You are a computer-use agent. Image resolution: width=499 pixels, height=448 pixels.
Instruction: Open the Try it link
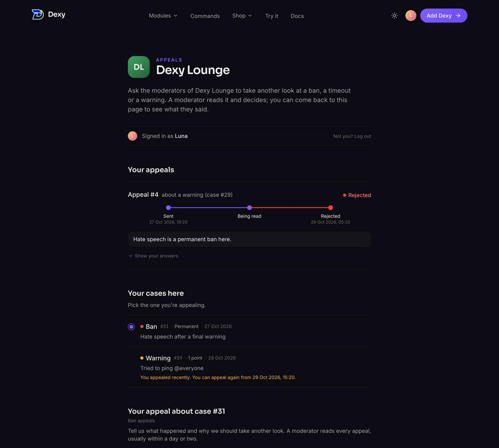pyautogui.click(x=272, y=16)
